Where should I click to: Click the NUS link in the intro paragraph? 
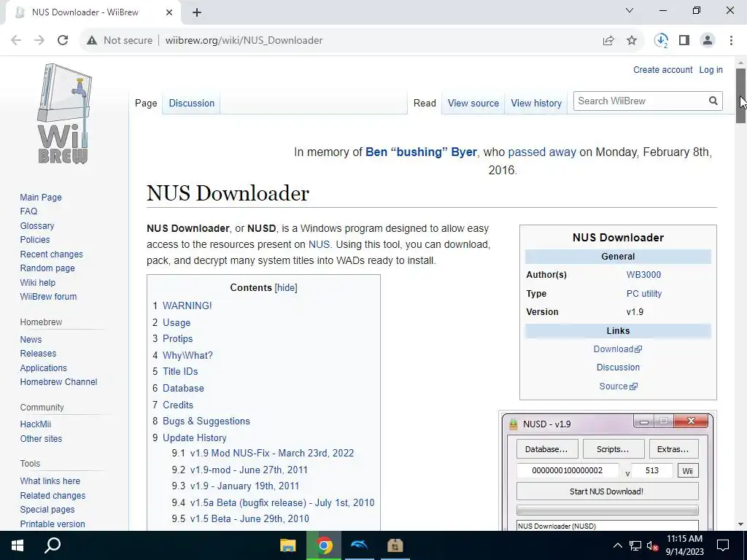(x=319, y=244)
